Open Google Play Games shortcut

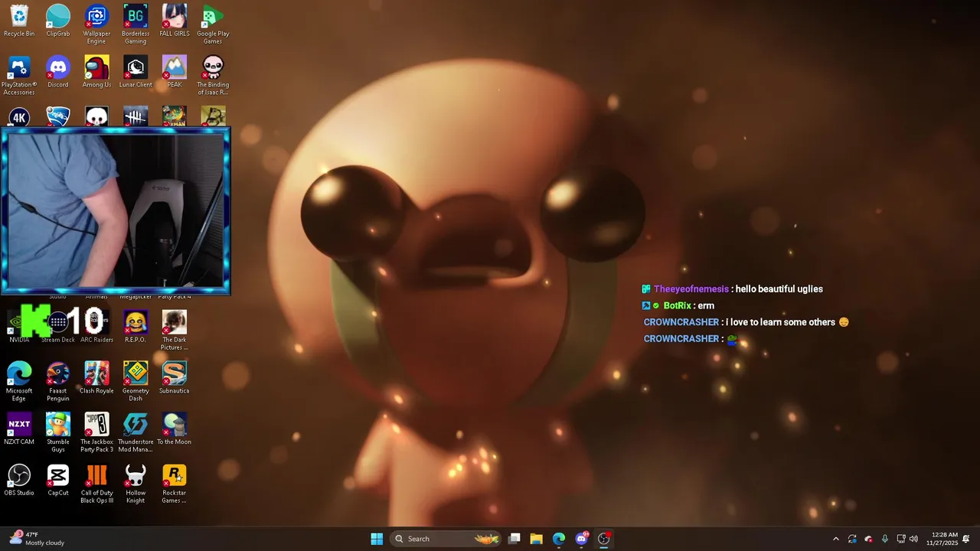point(213,24)
